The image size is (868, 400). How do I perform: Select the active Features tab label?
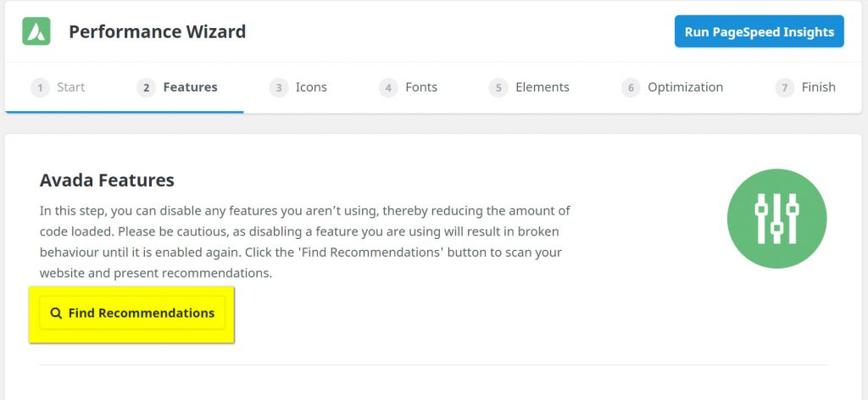tap(190, 87)
